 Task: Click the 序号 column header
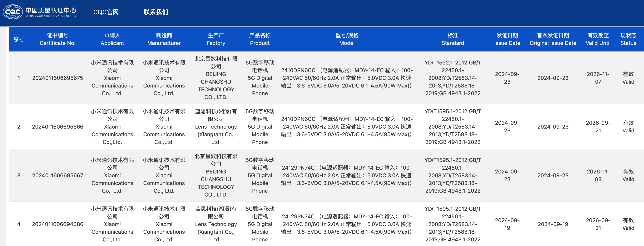[19, 39]
